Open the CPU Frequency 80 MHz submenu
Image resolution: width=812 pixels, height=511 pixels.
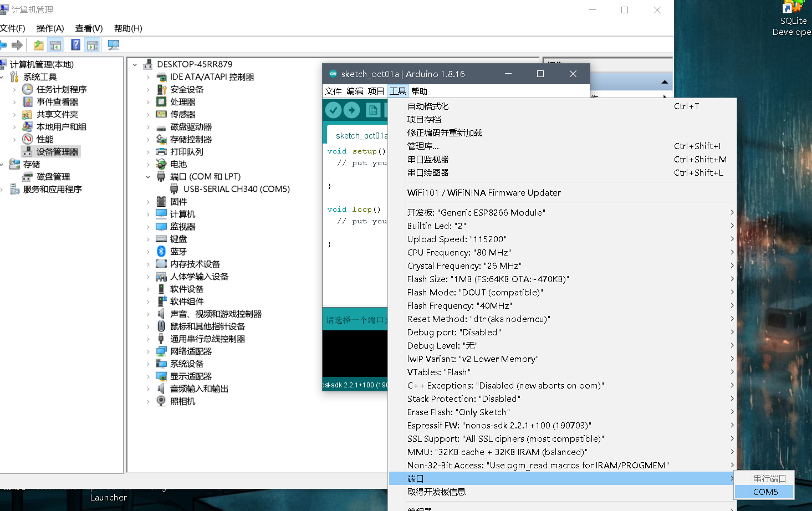[562, 252]
